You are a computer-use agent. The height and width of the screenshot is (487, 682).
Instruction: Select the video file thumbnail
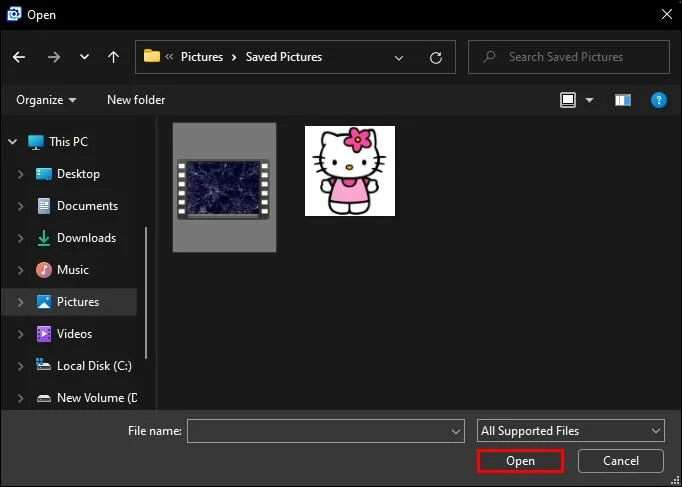tap(224, 187)
